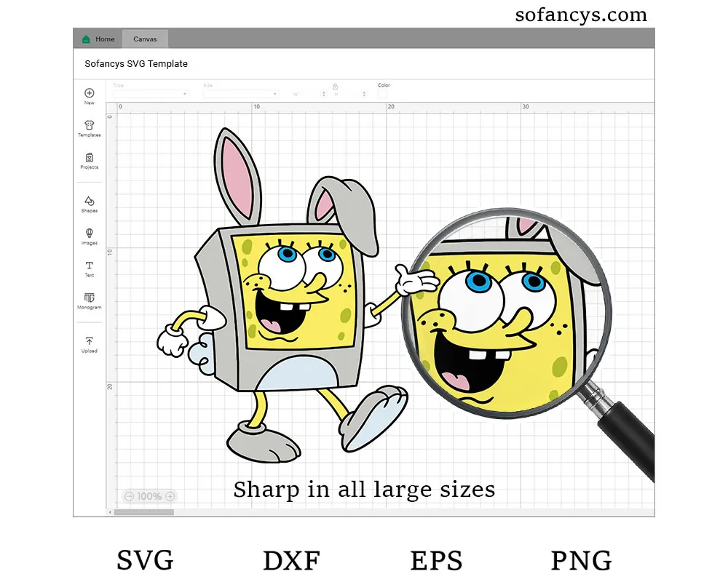Select the SpongeBob bunny image on canvas
Image resolution: width=728 pixels, height=582 pixels.
(291, 306)
